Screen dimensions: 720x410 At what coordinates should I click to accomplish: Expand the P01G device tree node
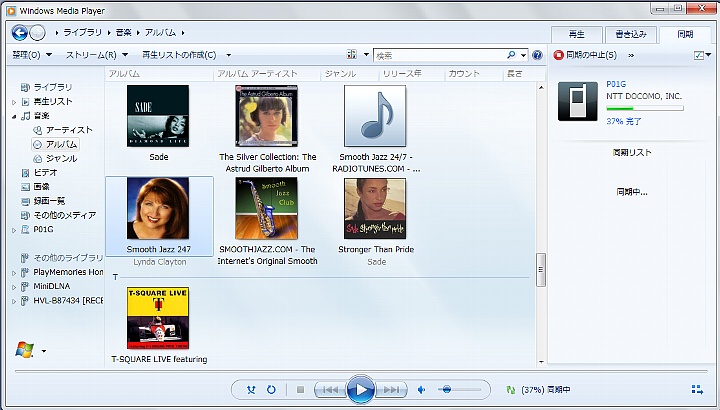pyautogui.click(x=14, y=230)
